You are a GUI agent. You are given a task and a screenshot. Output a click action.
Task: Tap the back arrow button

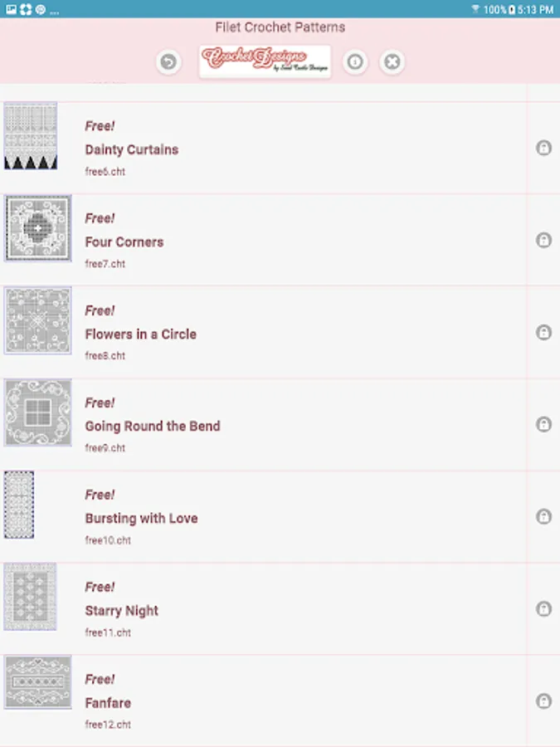point(168,62)
